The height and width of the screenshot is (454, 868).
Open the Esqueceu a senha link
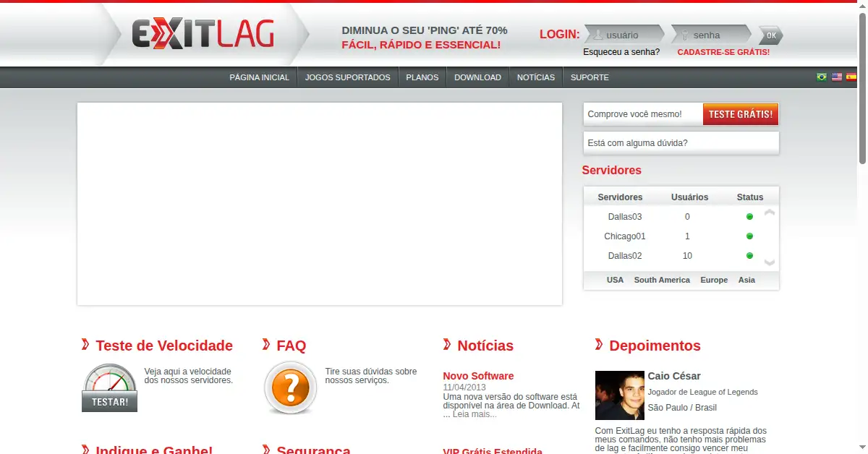[621, 52]
